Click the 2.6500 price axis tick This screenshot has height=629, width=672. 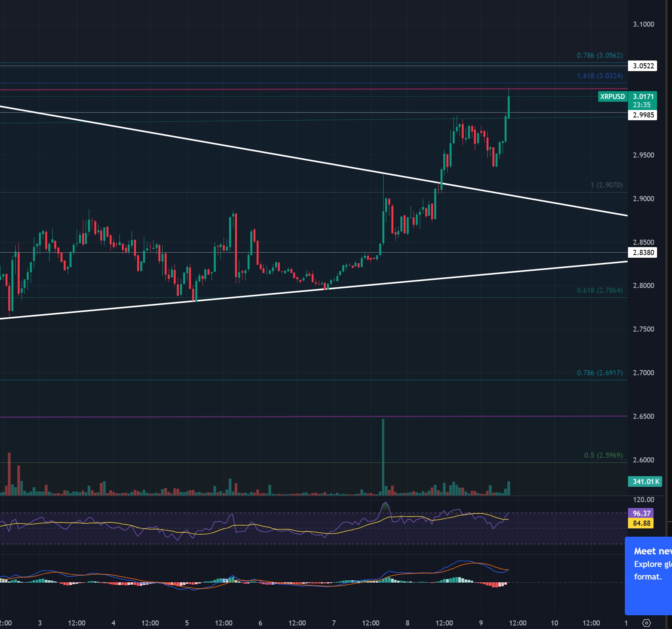643,416
